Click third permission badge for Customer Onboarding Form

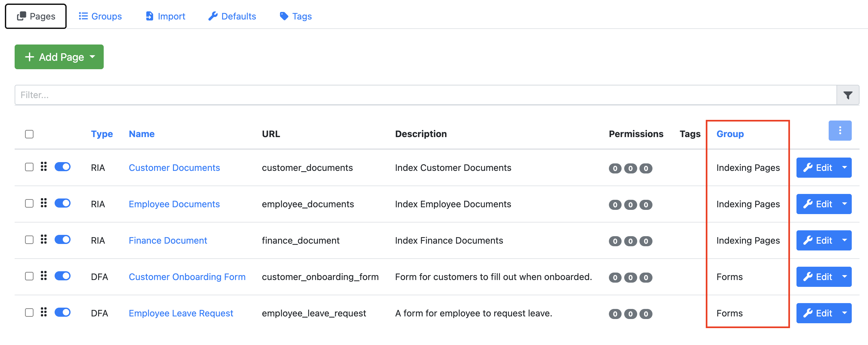click(646, 277)
